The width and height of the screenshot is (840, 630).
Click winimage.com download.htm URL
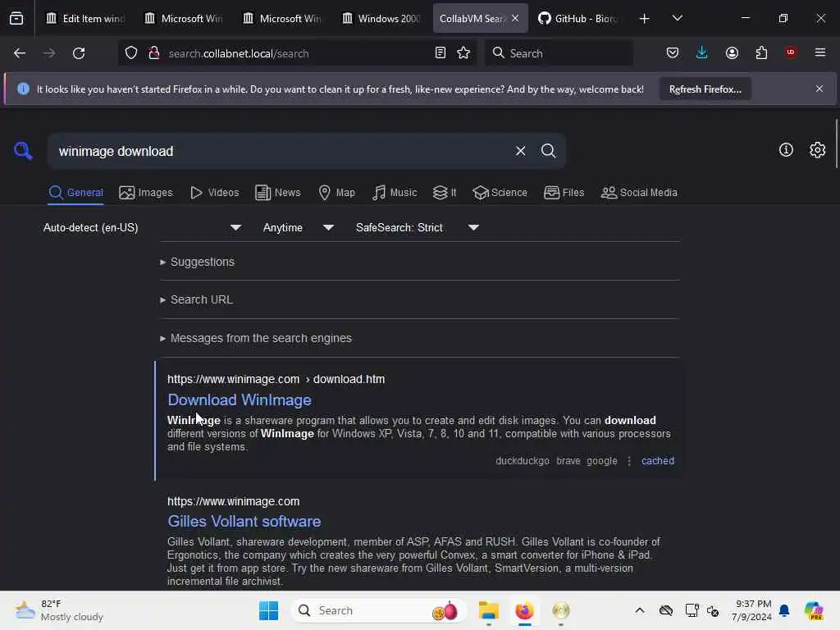point(276,379)
